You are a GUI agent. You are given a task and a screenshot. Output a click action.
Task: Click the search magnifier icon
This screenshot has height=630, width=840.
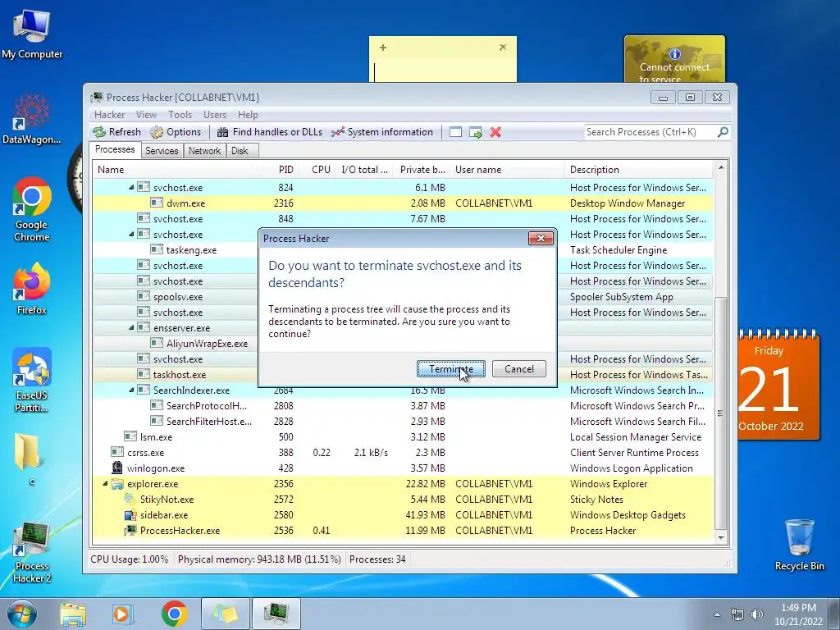point(723,132)
